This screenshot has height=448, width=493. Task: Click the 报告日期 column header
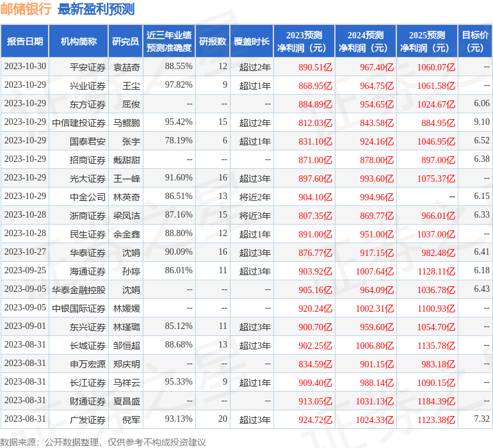pyautogui.click(x=24, y=41)
